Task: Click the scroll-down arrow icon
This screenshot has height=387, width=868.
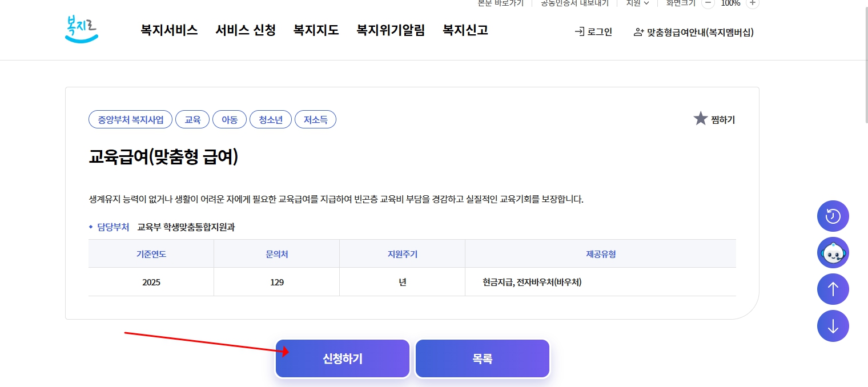Action: (x=833, y=326)
